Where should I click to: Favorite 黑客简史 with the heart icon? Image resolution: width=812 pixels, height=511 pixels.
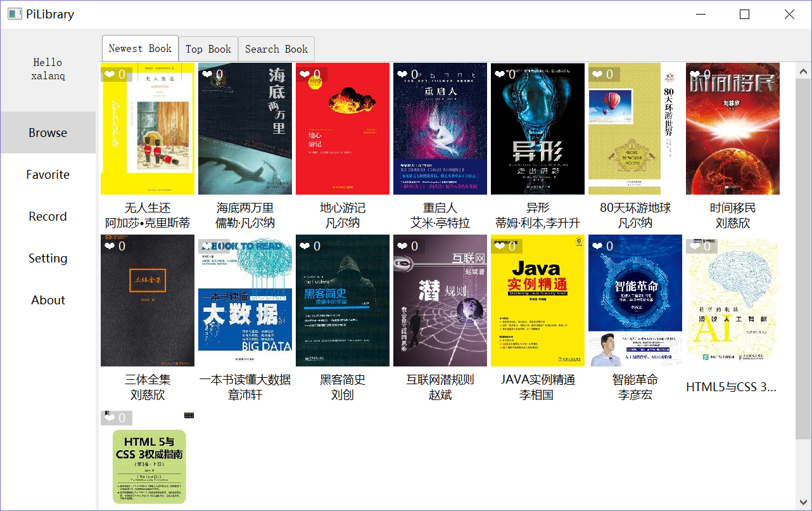(305, 246)
